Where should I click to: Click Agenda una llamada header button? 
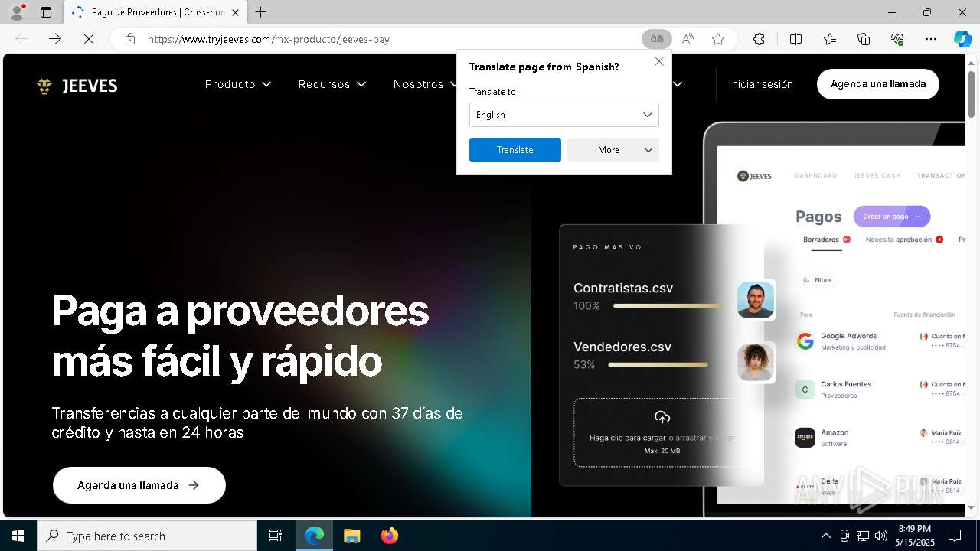(878, 84)
